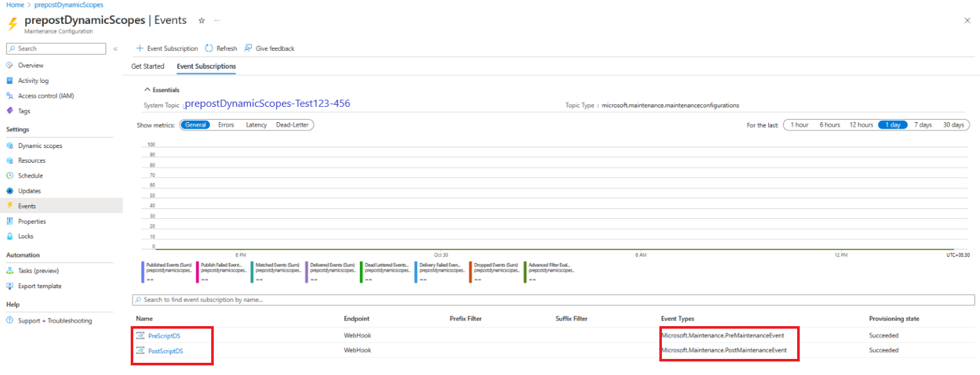Screen dimensions: 980x375
Task: Click the Export template icon
Action: click(10, 286)
